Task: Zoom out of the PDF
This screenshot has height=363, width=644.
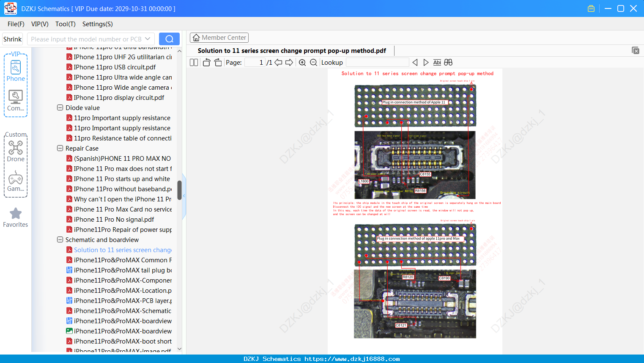Action: pos(313,63)
